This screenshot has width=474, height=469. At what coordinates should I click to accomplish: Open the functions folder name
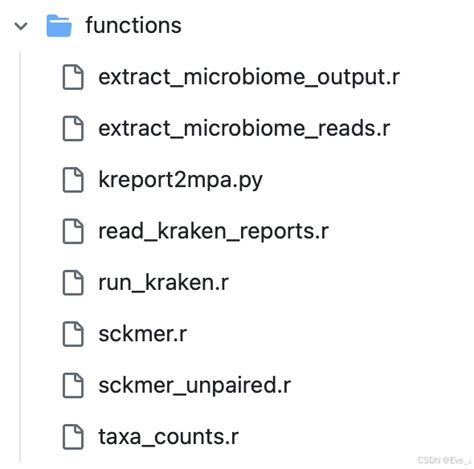click(x=133, y=25)
